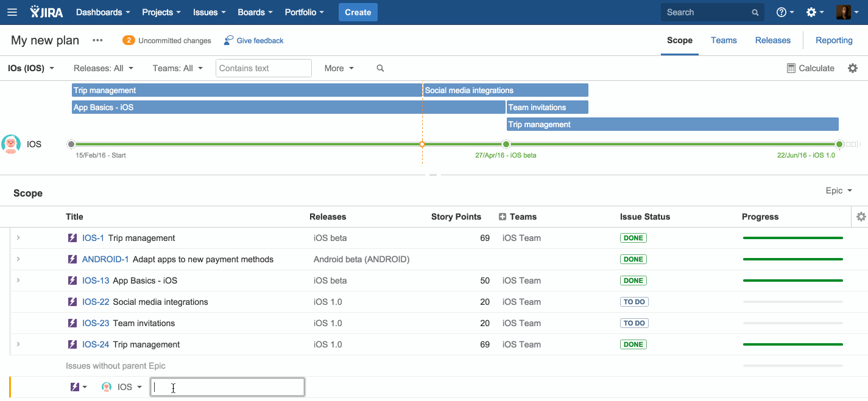868x401 pixels.
Task: Click the three-dots plan options icon
Action: [x=97, y=41]
